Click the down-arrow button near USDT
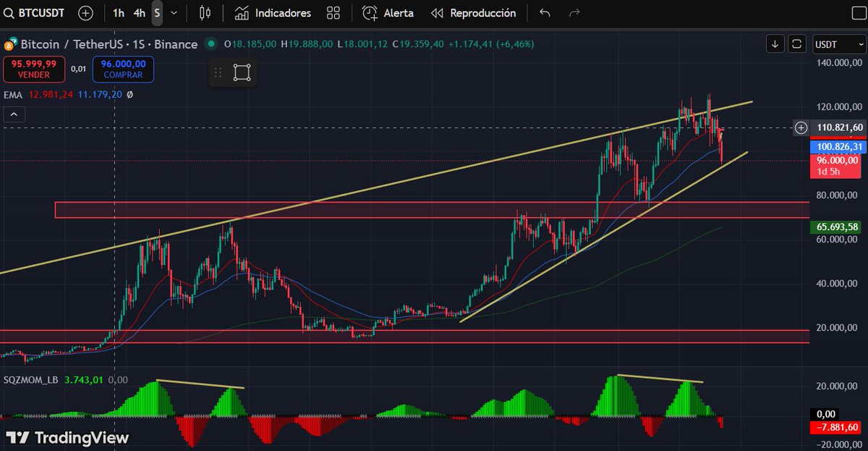 pyautogui.click(x=775, y=44)
